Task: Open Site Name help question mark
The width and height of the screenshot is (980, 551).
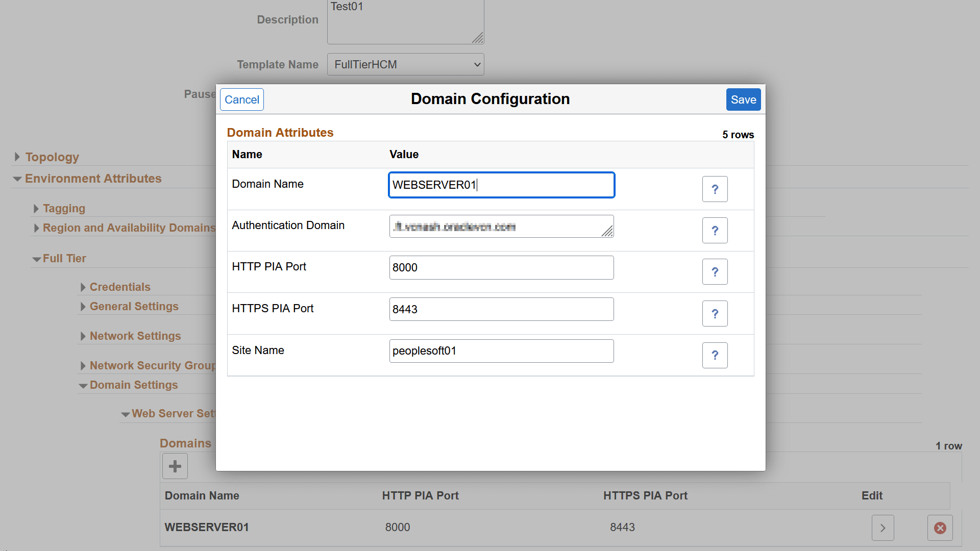Action: pos(715,355)
